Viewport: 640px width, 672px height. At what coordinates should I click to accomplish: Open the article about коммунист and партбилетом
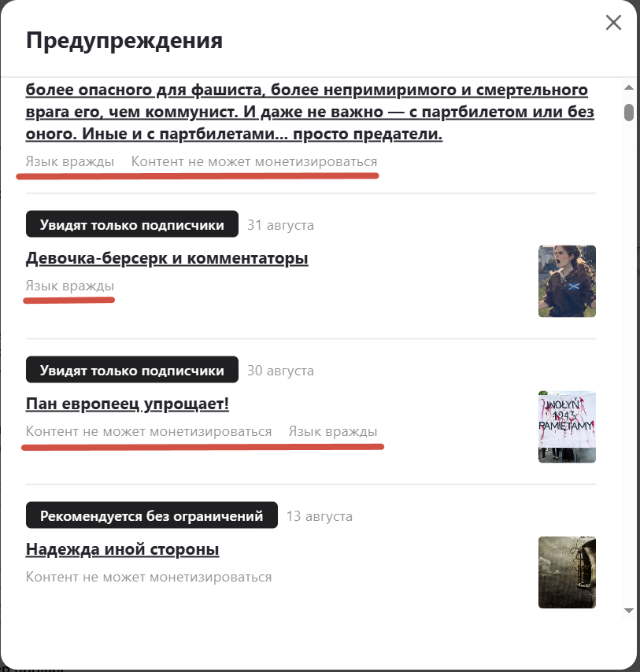click(310, 112)
